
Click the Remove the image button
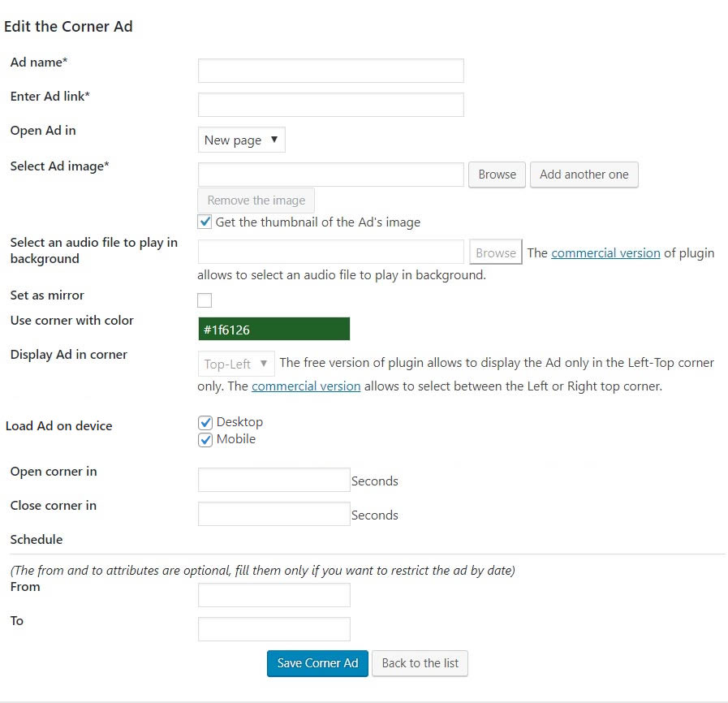click(256, 201)
